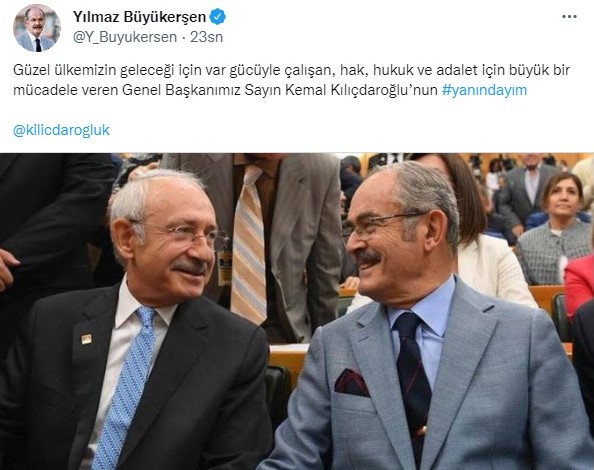Viewport: 594px width, 470px height.
Task: Click the dark navy tie on blue shirt
Action: (x=414, y=383)
